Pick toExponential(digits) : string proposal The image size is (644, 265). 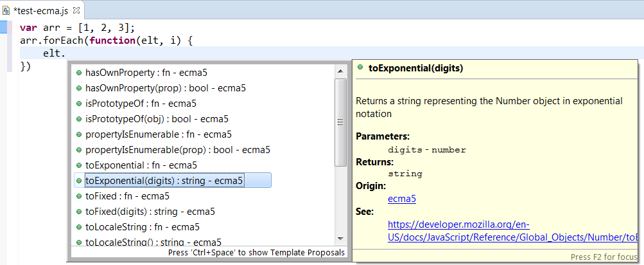pos(173,180)
